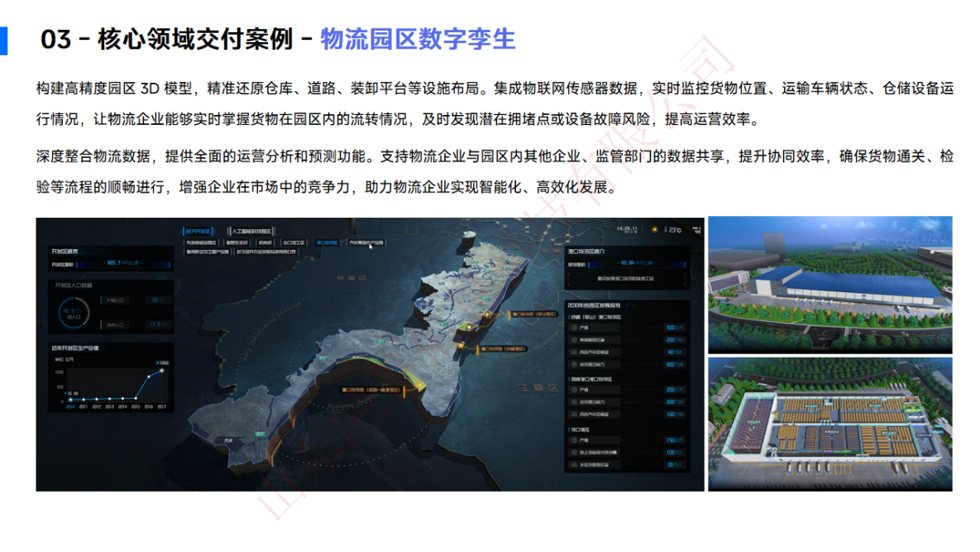Click the 45.9 万人 population donut chart
The width and height of the screenshot is (980, 552).
[74, 313]
